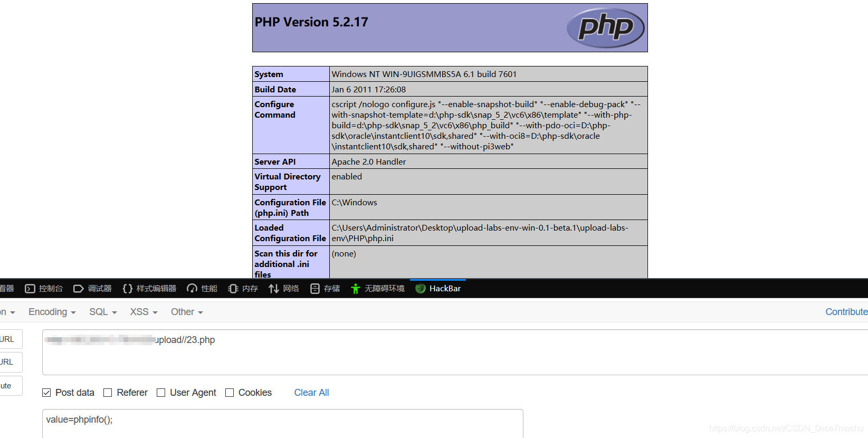Select the Jan 6 2011 17:26:08 value
The width and height of the screenshot is (868, 438).
369,90
